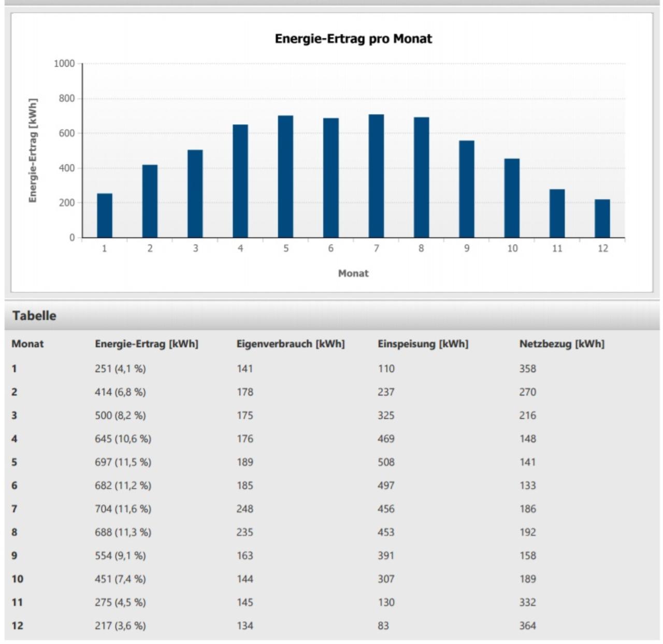Click Netzbezug value 332 in month 11 row
Image resolution: width=663 pixels, height=644 pixels.
[528, 602]
